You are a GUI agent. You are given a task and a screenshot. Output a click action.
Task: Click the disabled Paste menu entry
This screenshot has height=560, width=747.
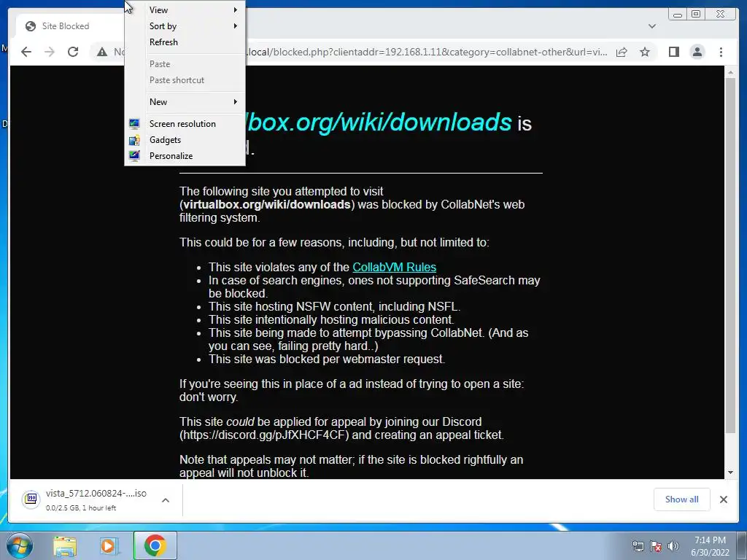[185, 64]
